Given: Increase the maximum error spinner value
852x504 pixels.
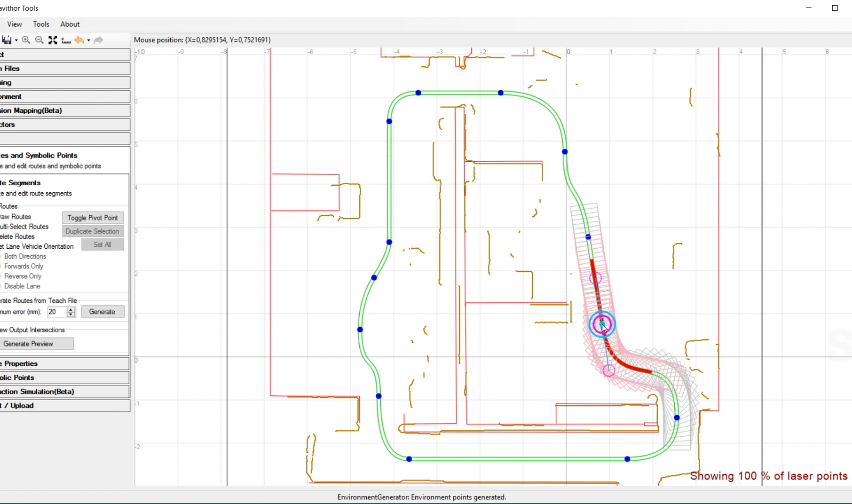Looking at the screenshot, I should (x=71, y=309).
